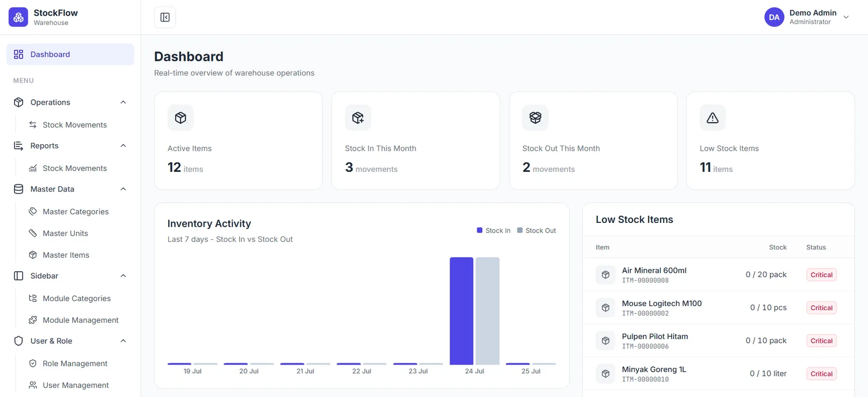This screenshot has height=397, width=868.
Task: Click the tag icon beside Master Categories
Action: (x=33, y=212)
